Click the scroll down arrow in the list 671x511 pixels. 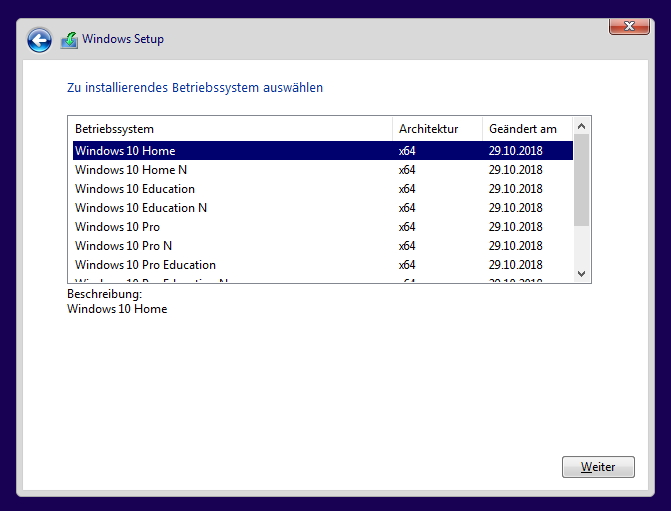pyautogui.click(x=581, y=274)
